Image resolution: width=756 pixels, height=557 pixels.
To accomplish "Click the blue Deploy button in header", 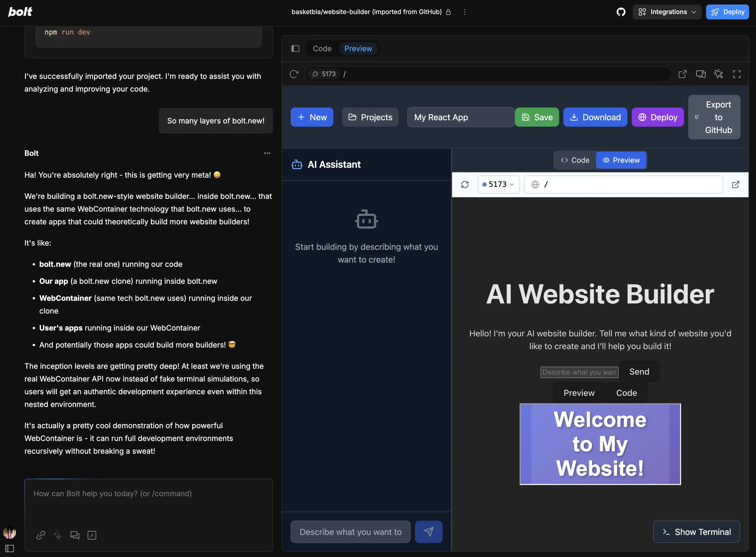I will [727, 12].
